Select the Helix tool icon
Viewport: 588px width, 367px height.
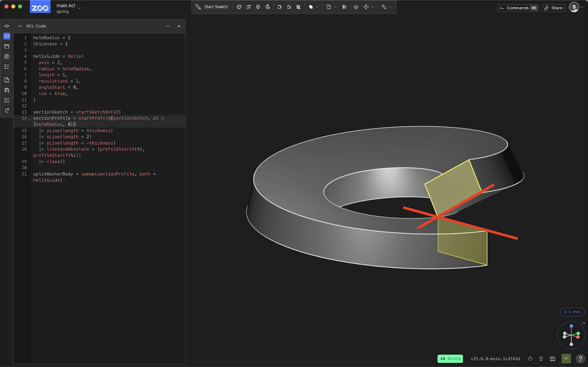[344, 7]
